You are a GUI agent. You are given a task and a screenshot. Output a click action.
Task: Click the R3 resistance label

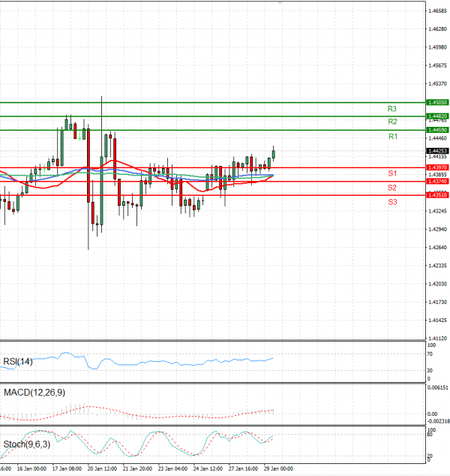point(391,109)
